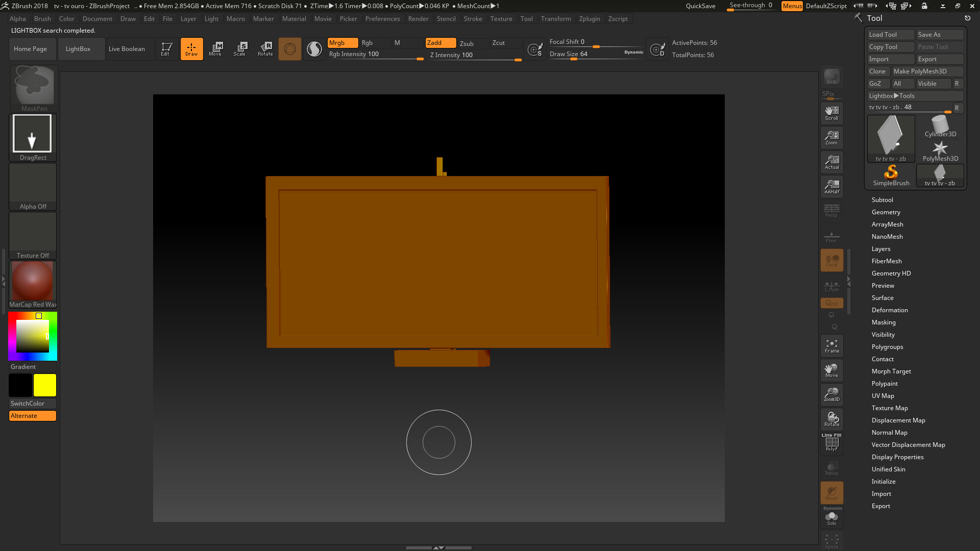Click the Solo mode icon
The width and height of the screenshot is (980, 551).
point(831,519)
